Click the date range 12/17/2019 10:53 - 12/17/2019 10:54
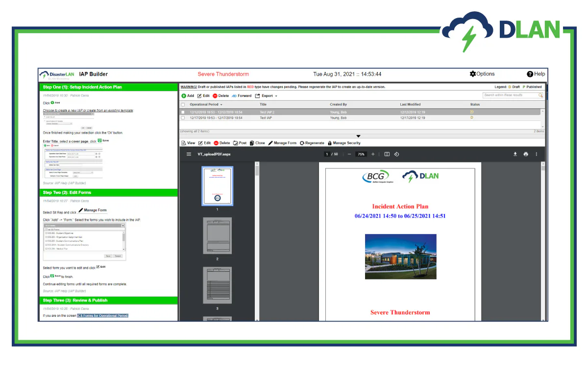 coord(216,117)
